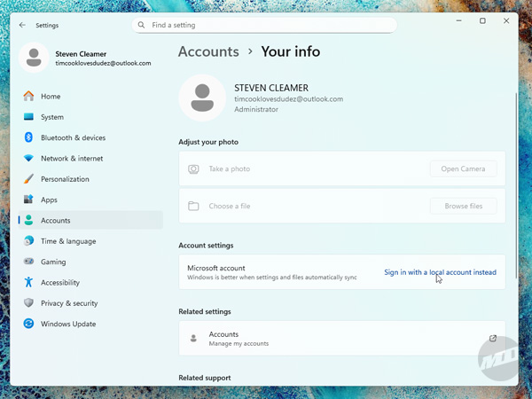Screen dimensions: 532x399
Task: Open the Apps settings section
Action: [x=49, y=200]
